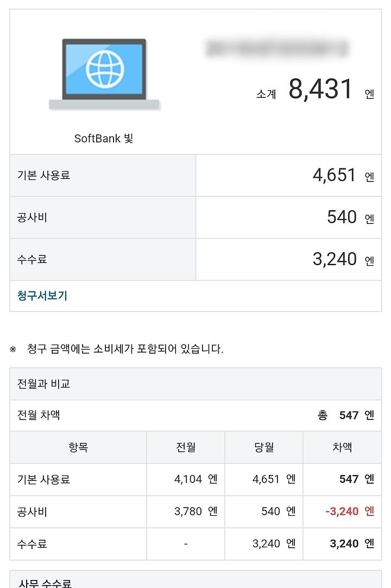391x588 pixels.
Task: Click the laptop globe internet icon
Action: pos(104,74)
